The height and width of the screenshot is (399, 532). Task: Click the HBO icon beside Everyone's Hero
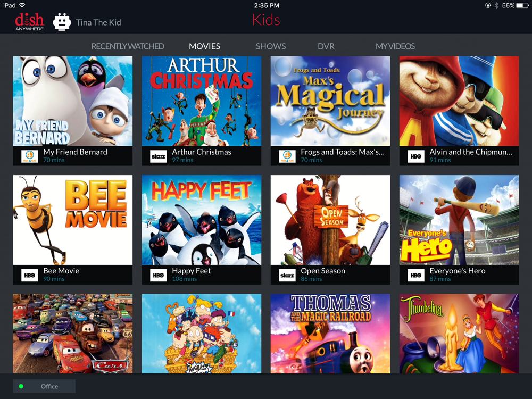pos(416,275)
